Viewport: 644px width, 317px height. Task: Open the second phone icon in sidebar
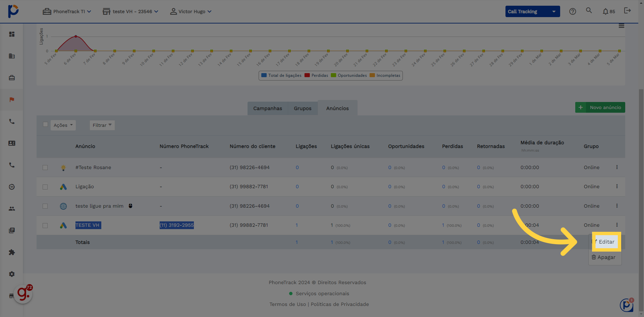pos(12,165)
